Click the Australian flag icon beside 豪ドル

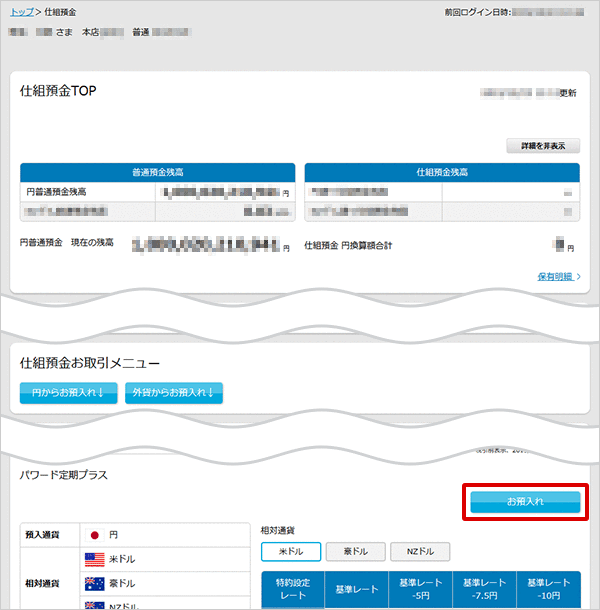[95, 583]
